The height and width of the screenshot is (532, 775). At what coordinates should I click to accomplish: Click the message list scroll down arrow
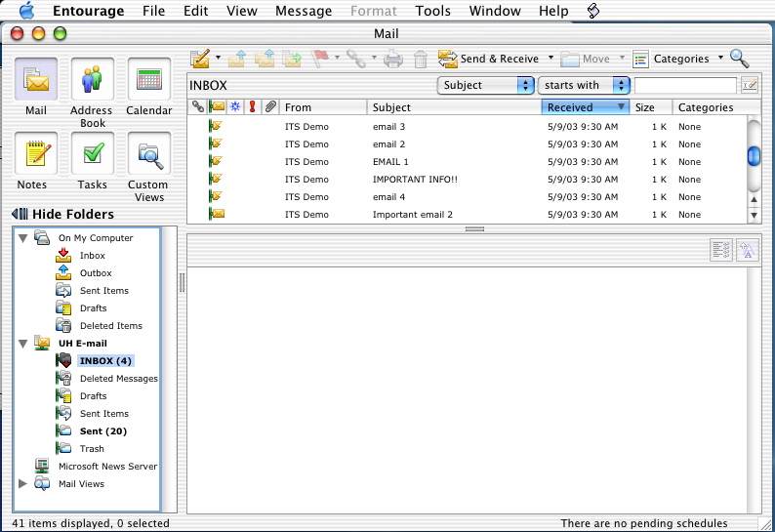[754, 215]
